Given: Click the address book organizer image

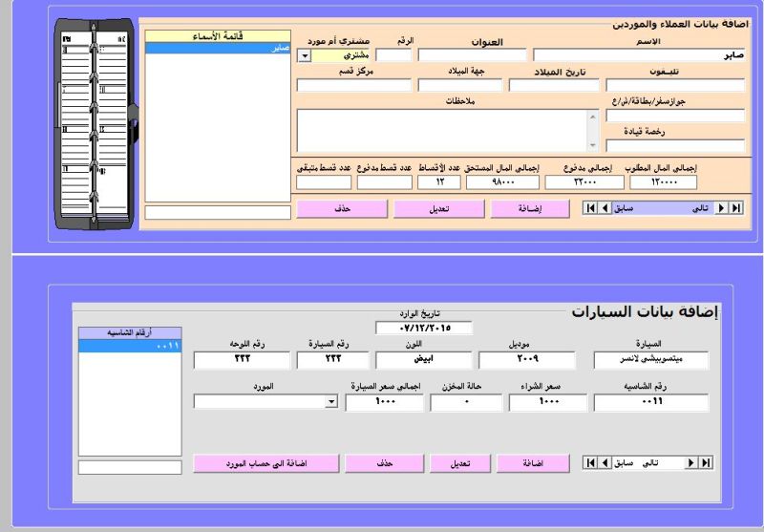Looking at the screenshot, I should tap(95, 124).
